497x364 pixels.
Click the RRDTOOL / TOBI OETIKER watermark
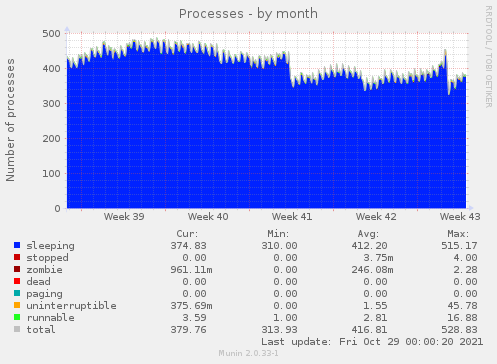488,57
